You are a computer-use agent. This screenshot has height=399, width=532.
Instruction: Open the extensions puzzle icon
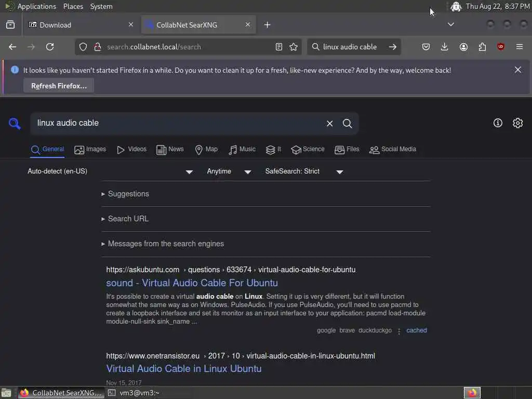[x=482, y=47]
